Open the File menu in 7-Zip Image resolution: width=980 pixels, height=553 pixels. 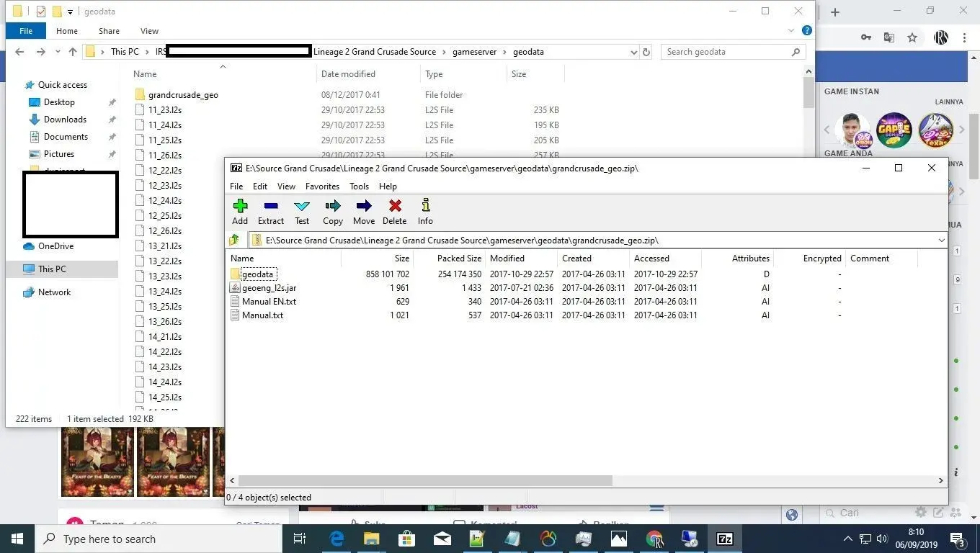click(236, 186)
